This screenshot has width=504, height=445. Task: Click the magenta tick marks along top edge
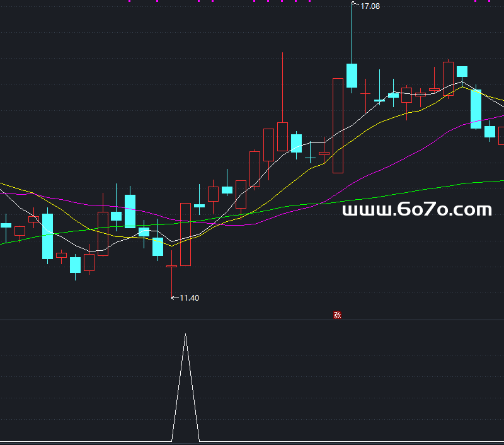point(252,1)
